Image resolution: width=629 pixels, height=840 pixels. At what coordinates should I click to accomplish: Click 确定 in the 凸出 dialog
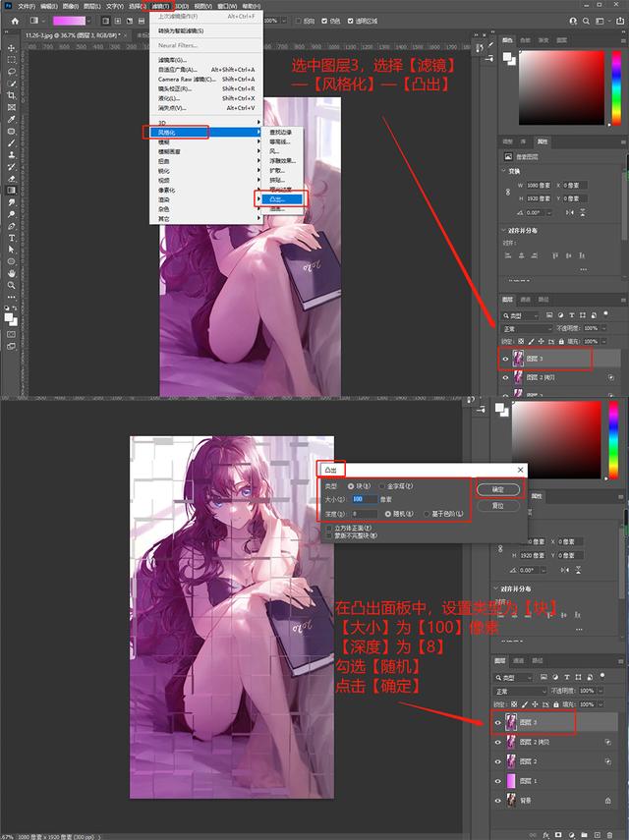[497, 488]
